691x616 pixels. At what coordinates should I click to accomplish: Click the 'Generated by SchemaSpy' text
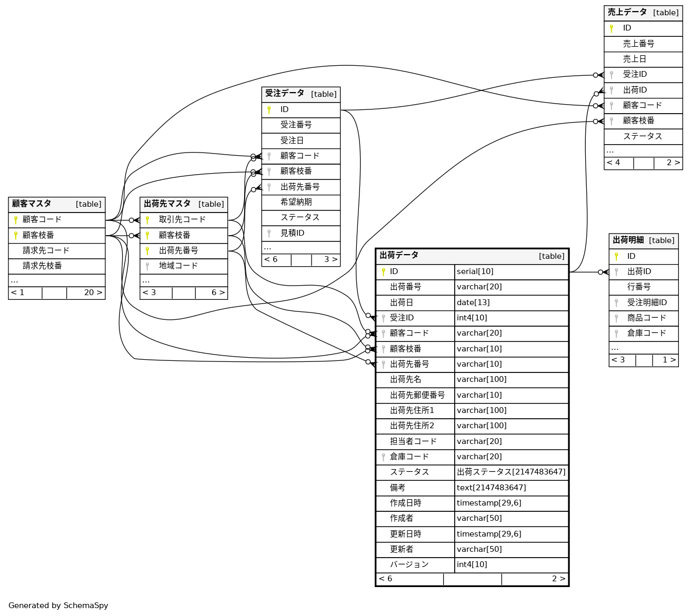tap(58, 605)
